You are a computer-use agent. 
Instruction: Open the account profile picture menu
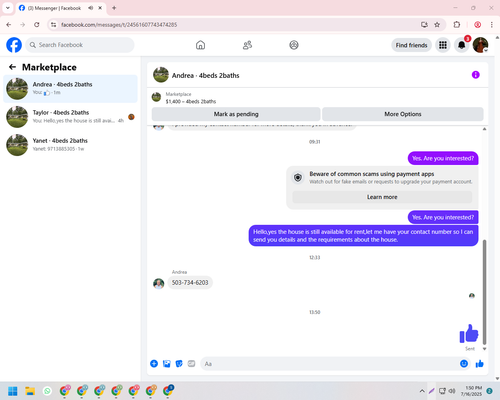pos(480,45)
